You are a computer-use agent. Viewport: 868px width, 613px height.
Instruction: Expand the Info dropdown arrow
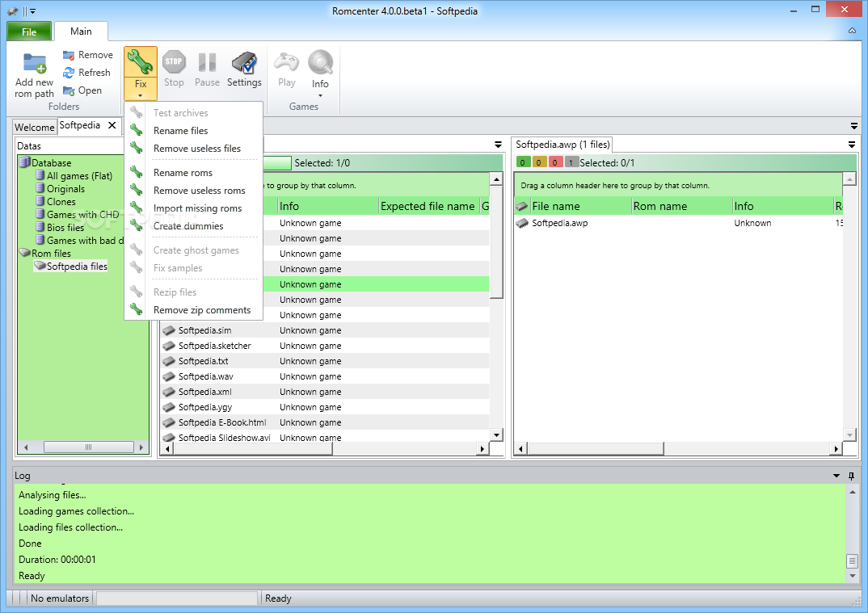[x=320, y=96]
